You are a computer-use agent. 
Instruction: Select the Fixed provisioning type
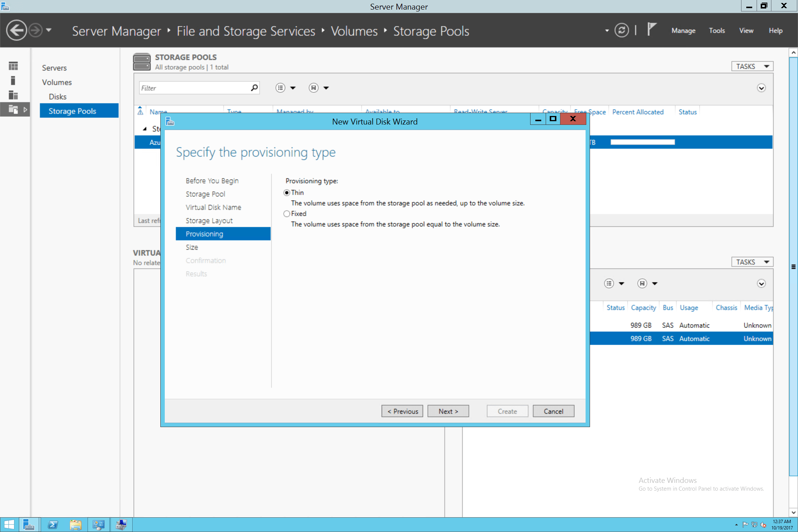click(287, 214)
